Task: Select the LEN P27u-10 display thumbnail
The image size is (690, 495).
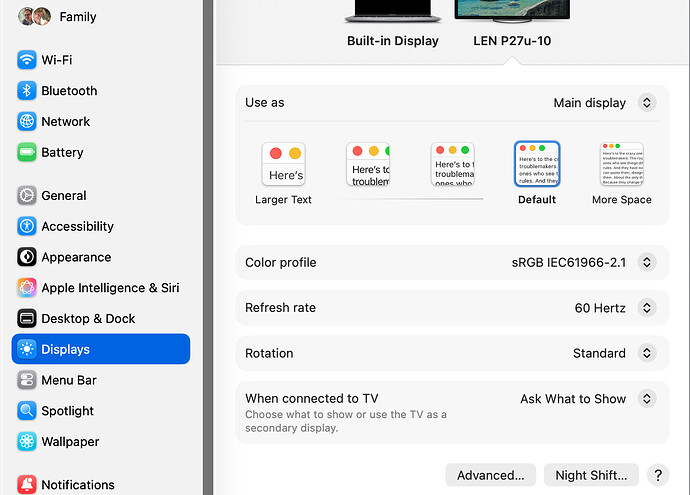Action: pyautogui.click(x=512, y=14)
